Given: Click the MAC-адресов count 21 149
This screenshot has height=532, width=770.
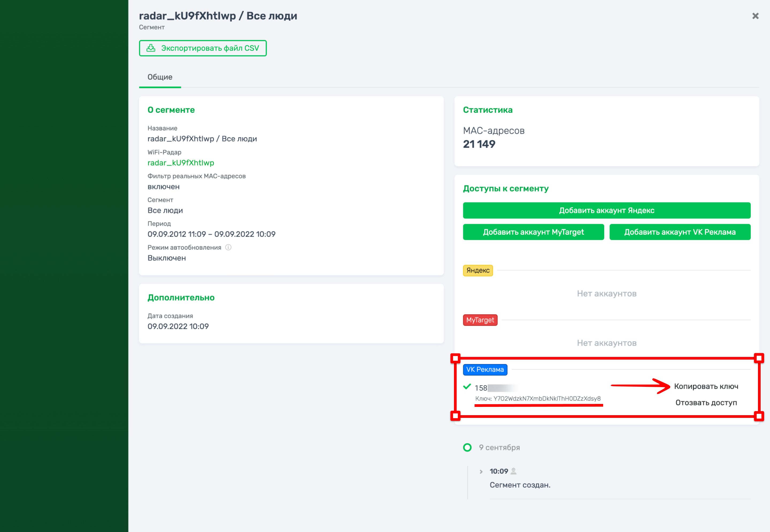Looking at the screenshot, I should (479, 144).
